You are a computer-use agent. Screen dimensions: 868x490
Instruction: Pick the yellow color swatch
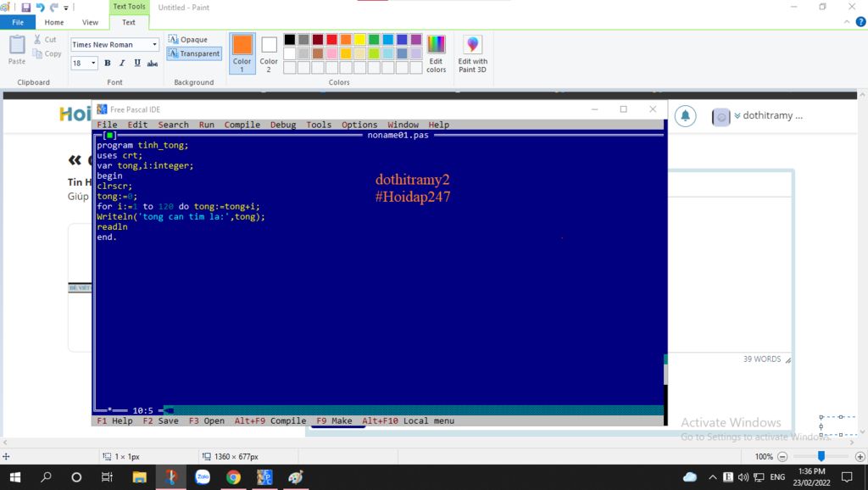(x=359, y=39)
